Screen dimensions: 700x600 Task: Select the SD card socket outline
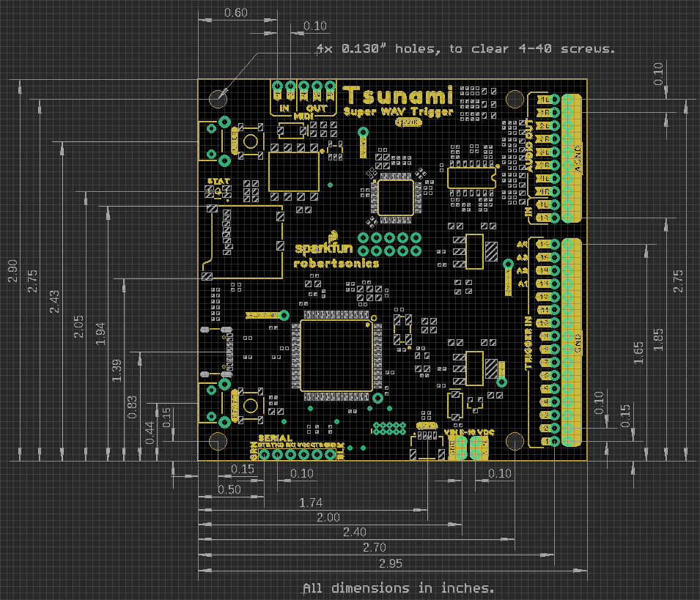pos(243,242)
